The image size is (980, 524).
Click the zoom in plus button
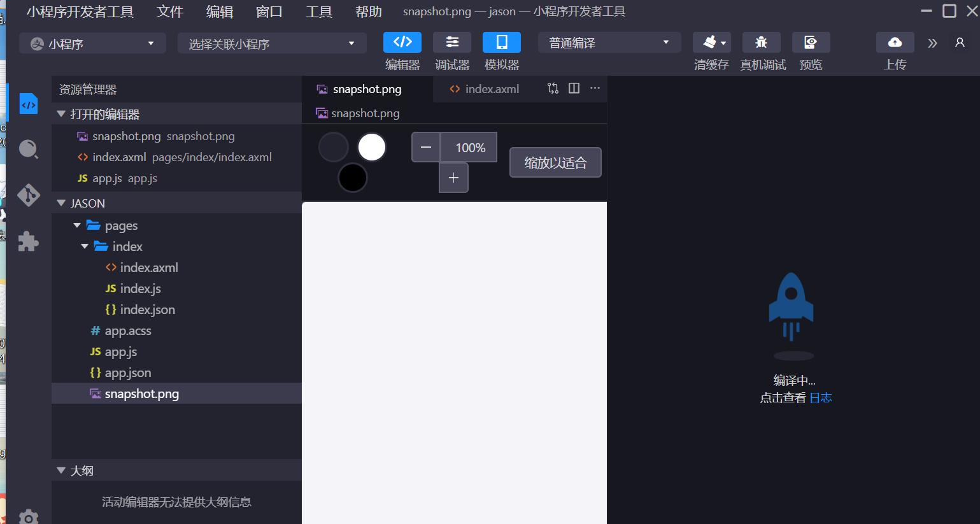tap(453, 178)
